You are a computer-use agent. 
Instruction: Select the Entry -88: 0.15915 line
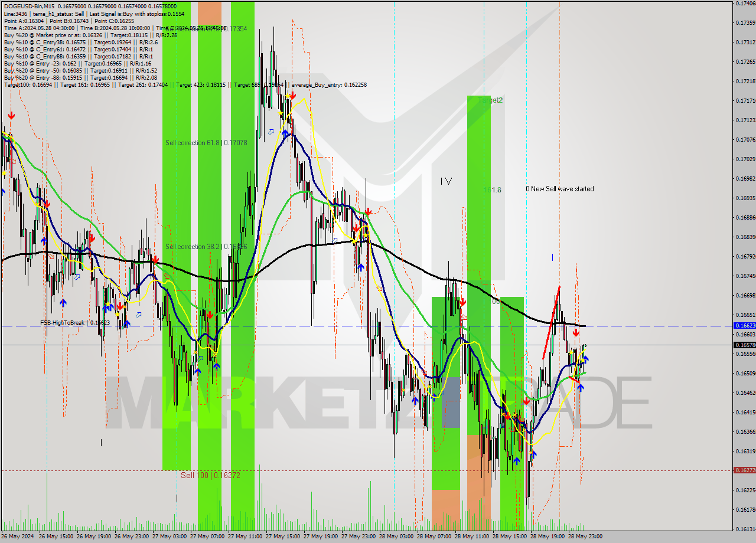click(x=80, y=77)
